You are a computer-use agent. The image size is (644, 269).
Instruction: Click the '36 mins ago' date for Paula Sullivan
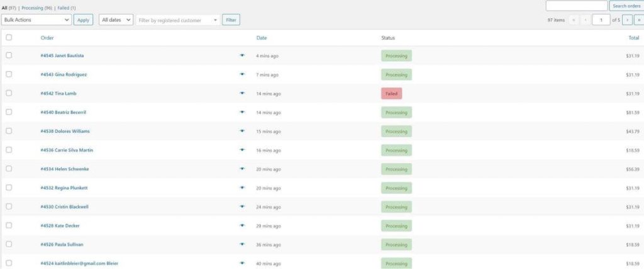[269, 244]
